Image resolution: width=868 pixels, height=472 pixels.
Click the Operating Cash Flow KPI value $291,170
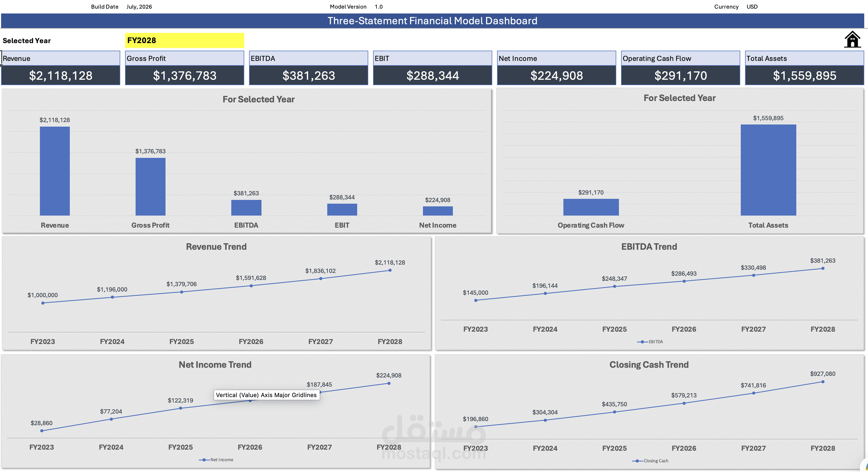[681, 75]
